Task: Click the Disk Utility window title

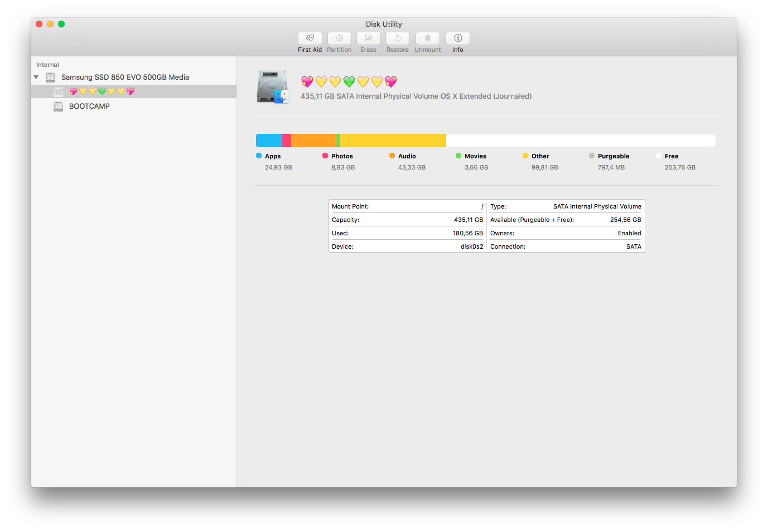Action: tap(384, 24)
